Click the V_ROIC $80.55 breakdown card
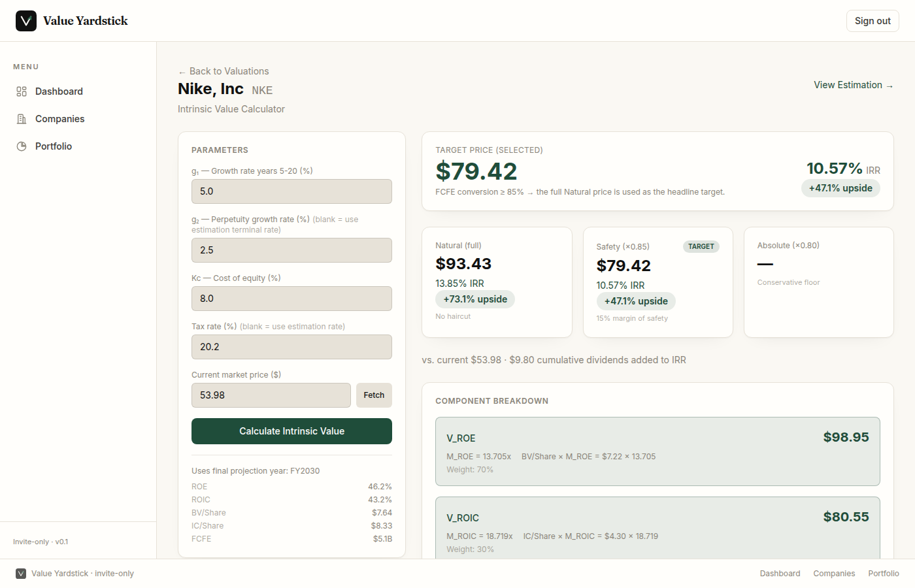 [x=657, y=528]
